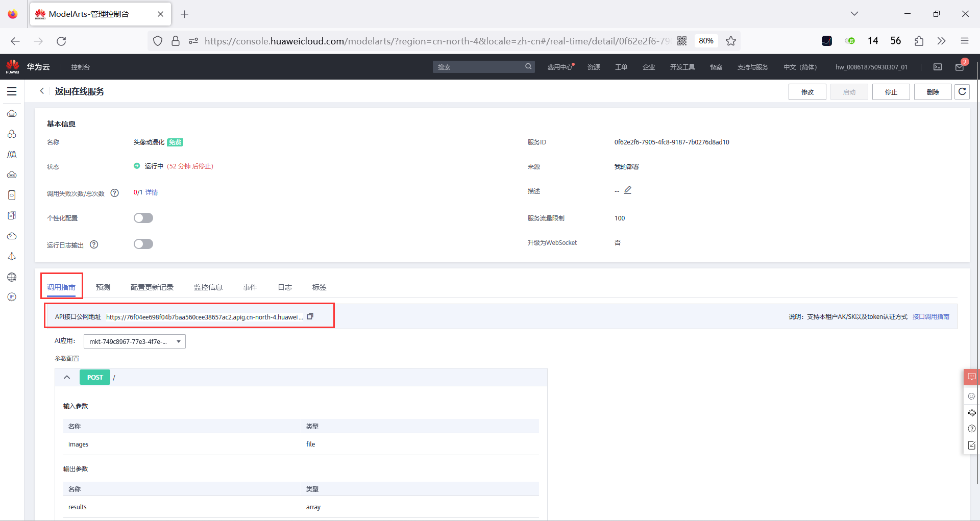Image resolution: width=980 pixels, height=521 pixels.
Task: Open the Firefox application menu
Action: pyautogui.click(x=964, y=41)
